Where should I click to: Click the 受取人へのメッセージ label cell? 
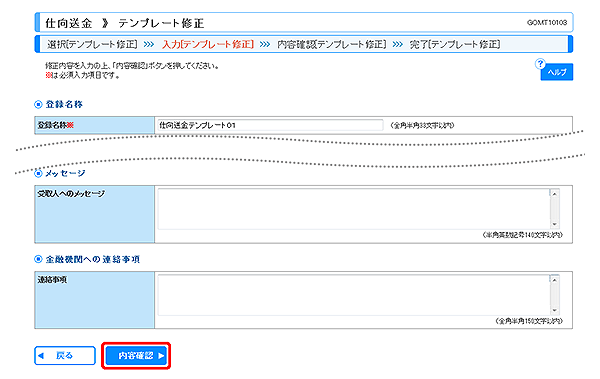[95, 214]
